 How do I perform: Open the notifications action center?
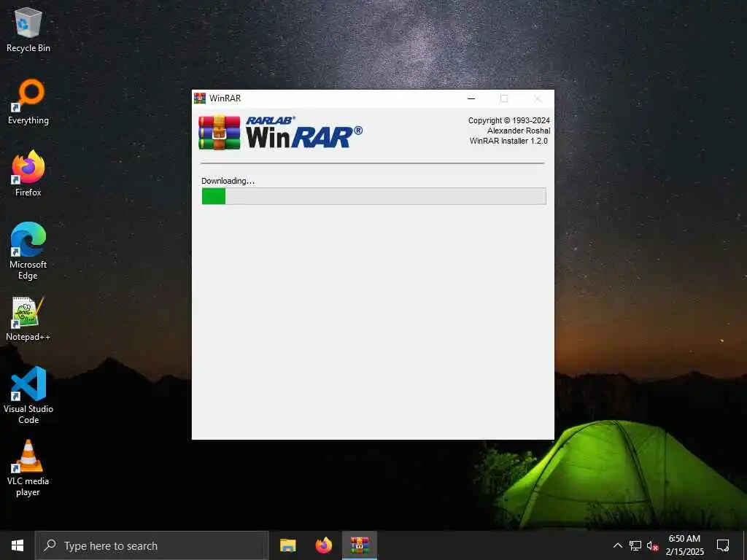pos(723,545)
